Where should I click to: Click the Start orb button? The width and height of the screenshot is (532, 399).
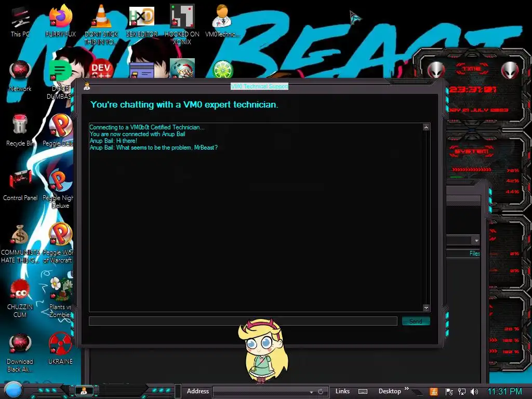(13, 390)
